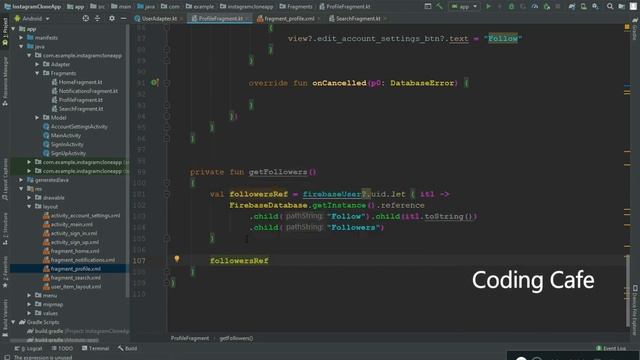Expand the drawable folder

tap(29, 198)
